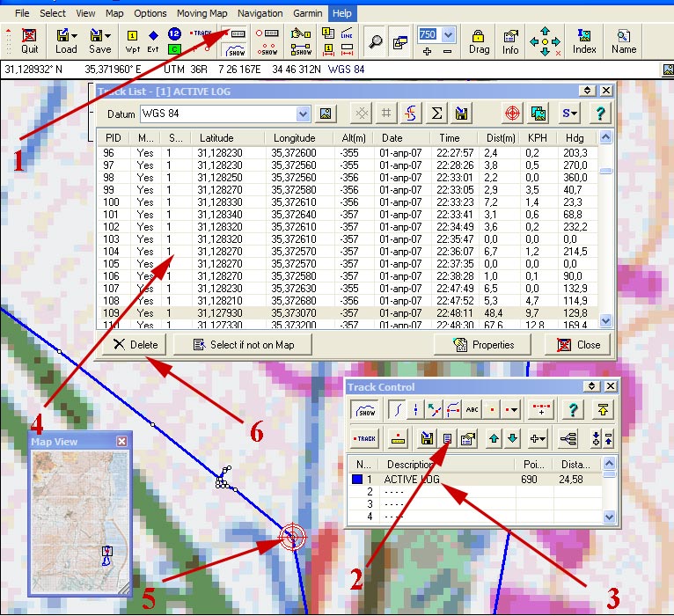Toggle the Drag map padlock button
674x616 pixels.
(479, 41)
